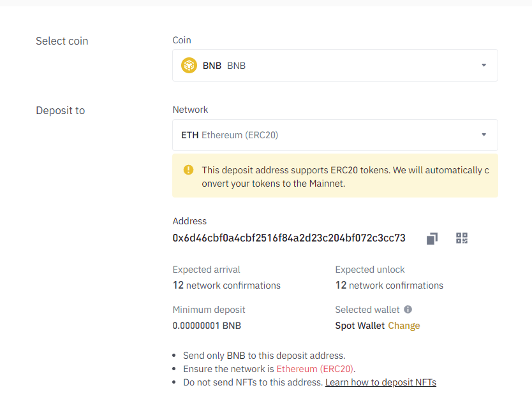532x418 pixels.
Task: Click the Select coin heading
Action: coord(62,41)
